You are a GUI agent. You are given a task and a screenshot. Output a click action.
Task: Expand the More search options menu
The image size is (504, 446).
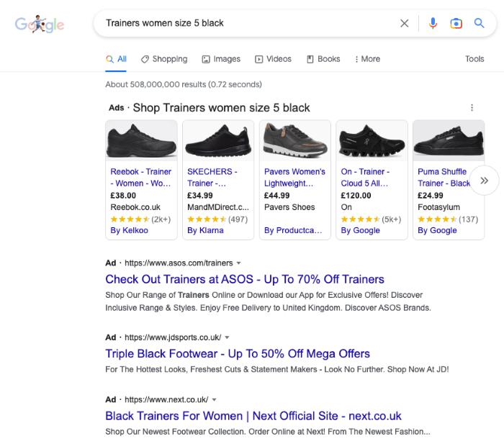click(367, 59)
